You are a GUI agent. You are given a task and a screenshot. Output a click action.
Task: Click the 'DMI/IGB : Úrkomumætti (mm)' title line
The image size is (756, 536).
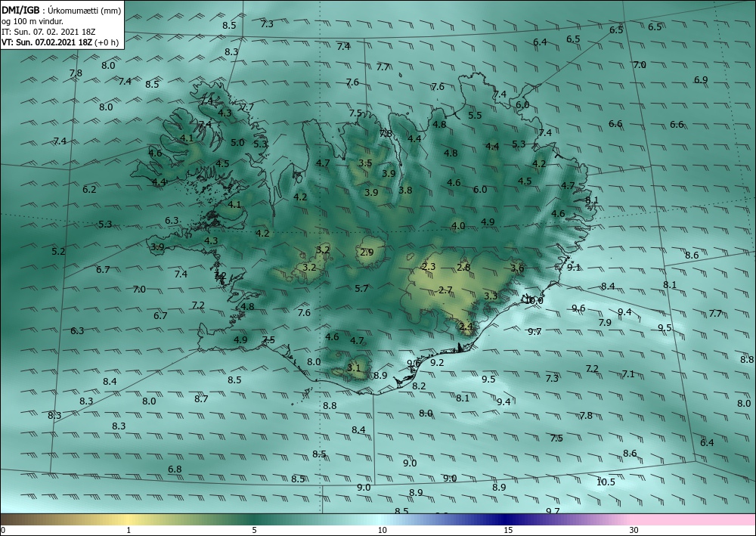pyautogui.click(x=61, y=11)
